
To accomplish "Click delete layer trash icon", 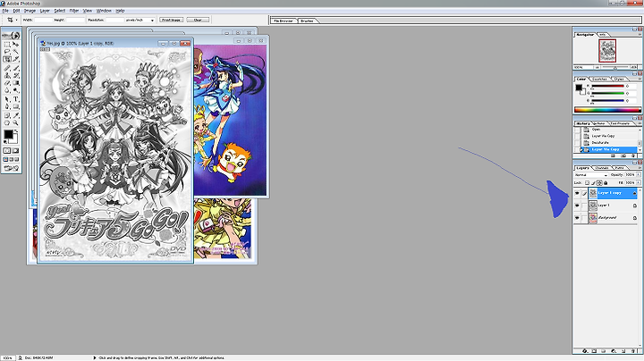I will pos(633,351).
